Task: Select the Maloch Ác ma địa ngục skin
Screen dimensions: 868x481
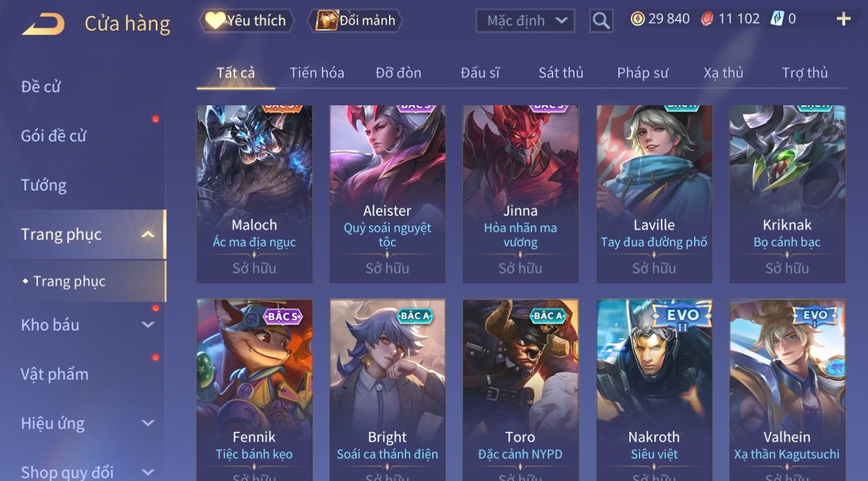Action: tap(254, 194)
